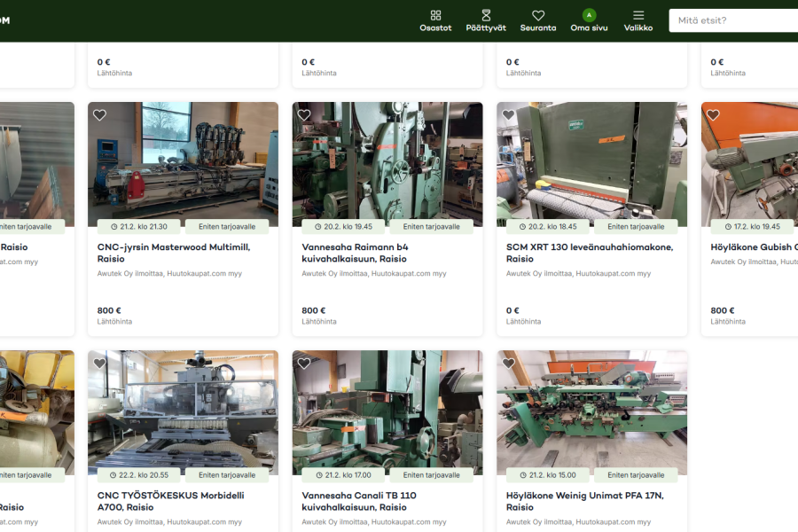The height and width of the screenshot is (532, 798).
Task: Favorite the CNC-jyrsin Masterwood Multimill listing
Action: [100, 115]
